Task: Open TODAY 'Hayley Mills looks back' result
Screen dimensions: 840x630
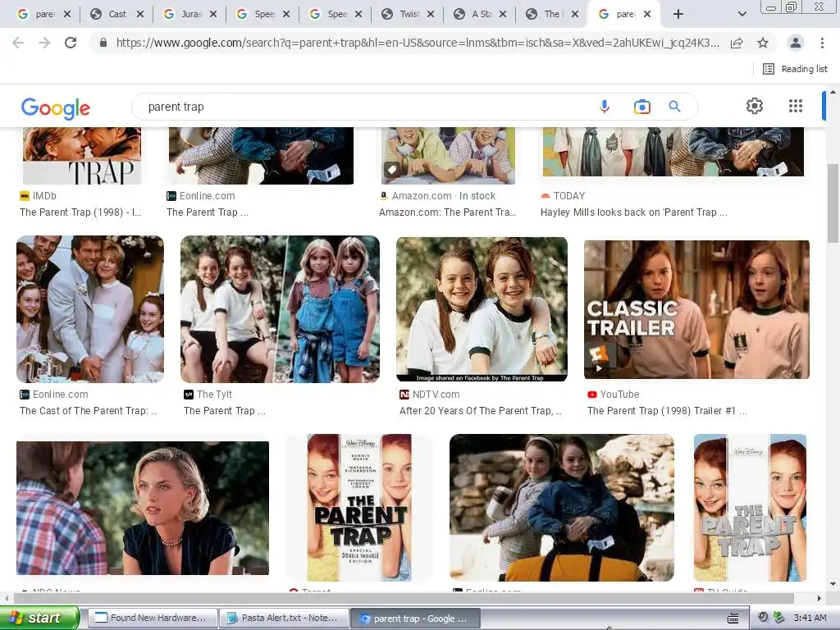Action: [634, 212]
